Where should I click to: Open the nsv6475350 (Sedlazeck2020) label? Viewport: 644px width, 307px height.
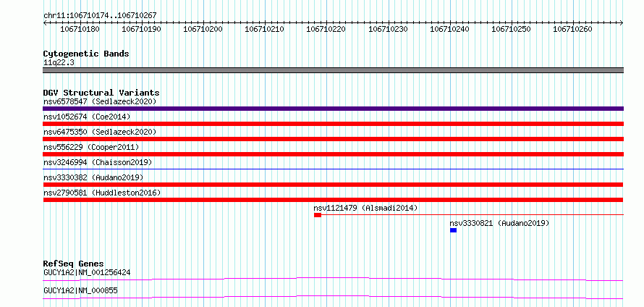tap(100, 132)
